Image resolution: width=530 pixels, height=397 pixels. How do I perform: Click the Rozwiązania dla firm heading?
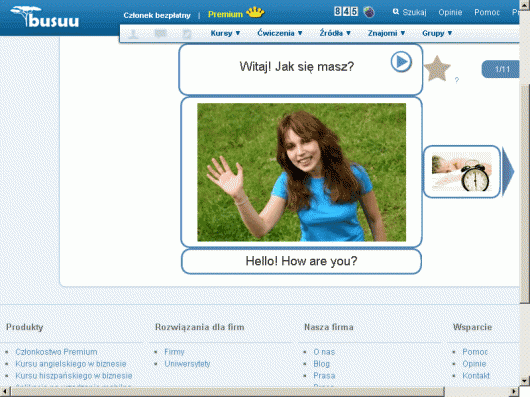pyautogui.click(x=200, y=327)
